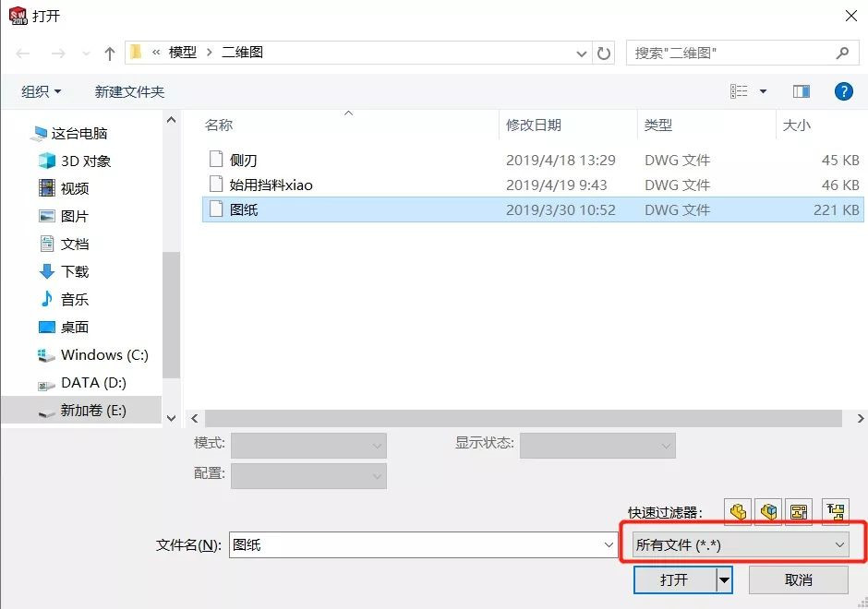Select the parts quick filter icon

point(737,511)
